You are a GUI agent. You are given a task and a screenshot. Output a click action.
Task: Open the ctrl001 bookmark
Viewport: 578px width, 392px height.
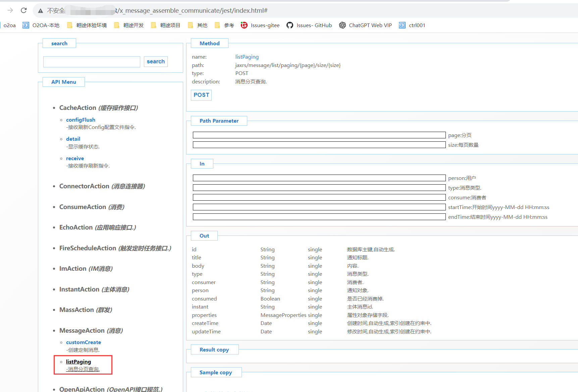pyautogui.click(x=412, y=25)
